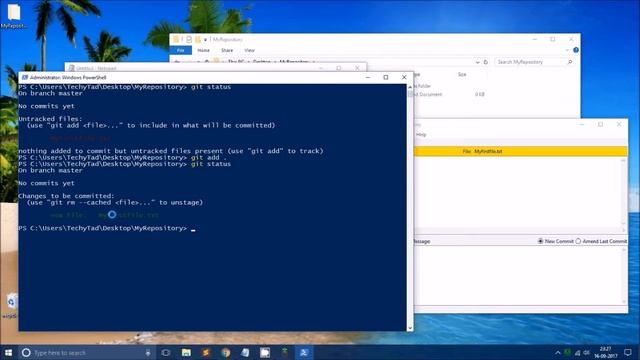The image size is (640, 360).
Task: Minimize the PowerShell window
Action: pos(368,77)
